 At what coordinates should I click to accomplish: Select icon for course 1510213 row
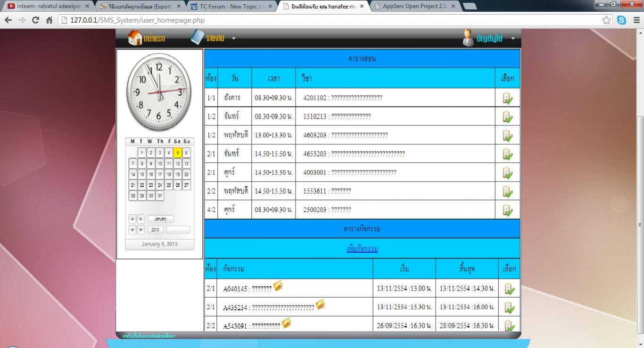point(507,116)
